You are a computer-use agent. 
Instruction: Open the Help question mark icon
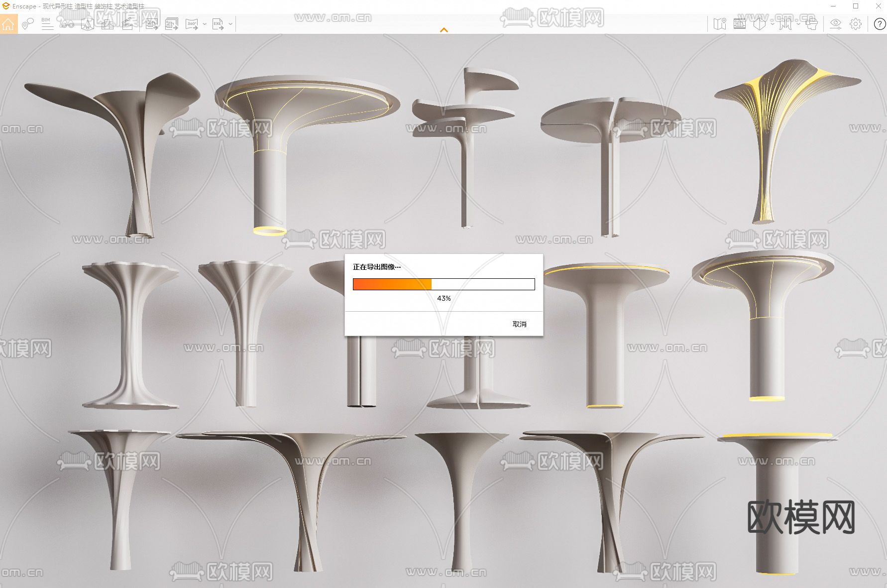[880, 24]
